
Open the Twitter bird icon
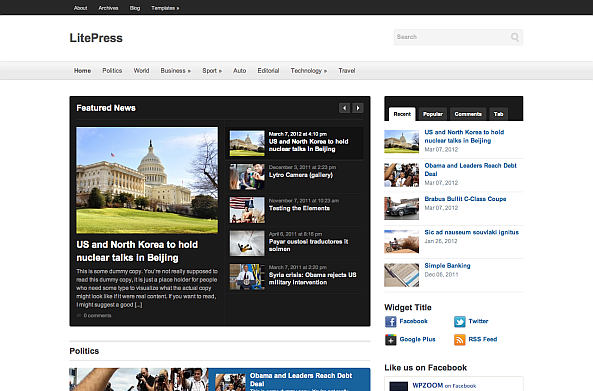point(459,321)
